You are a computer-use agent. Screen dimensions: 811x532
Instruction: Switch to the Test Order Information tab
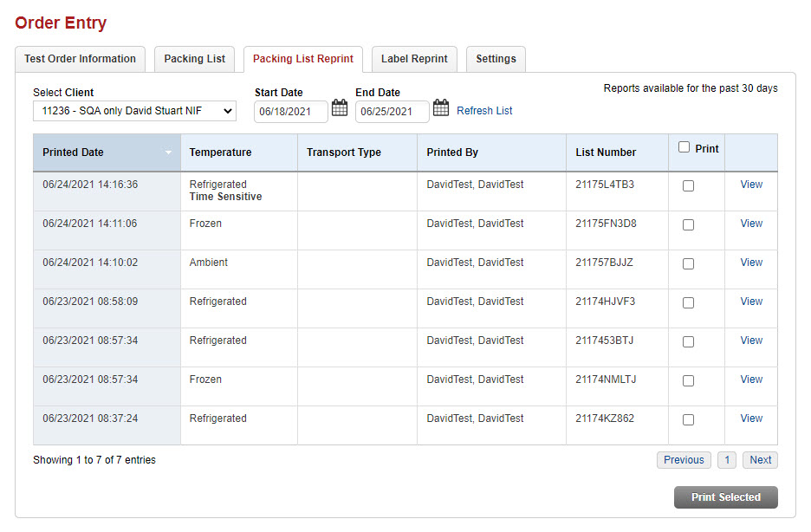tap(80, 59)
